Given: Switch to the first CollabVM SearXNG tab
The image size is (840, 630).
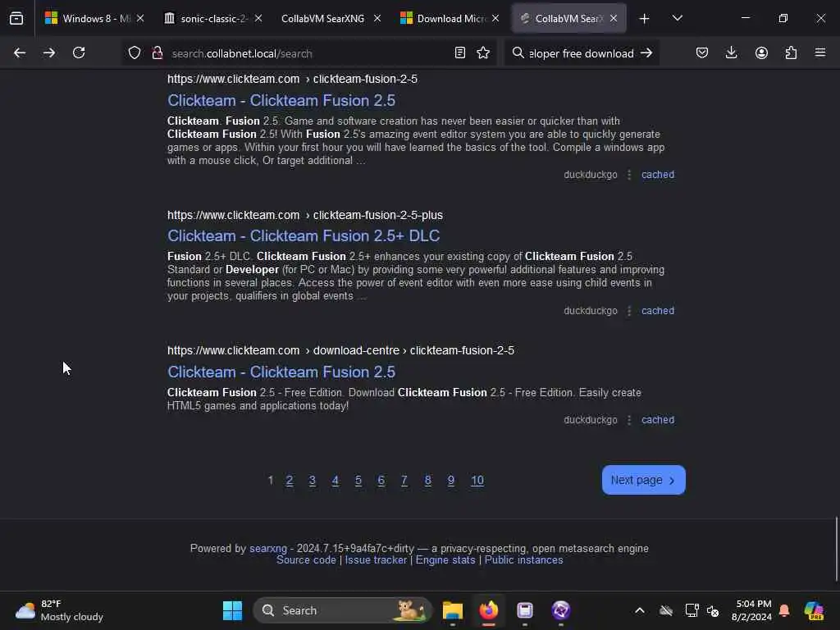Looking at the screenshot, I should tap(331, 19).
